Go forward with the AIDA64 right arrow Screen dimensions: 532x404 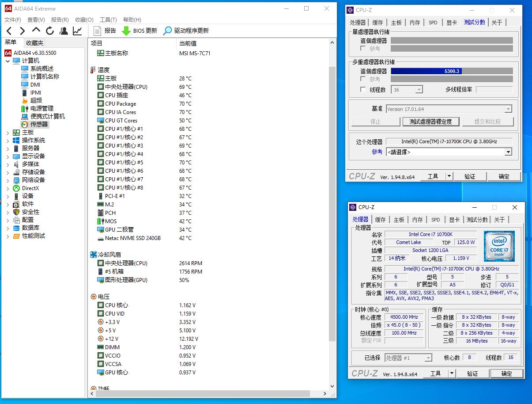pyautogui.click(x=23, y=30)
